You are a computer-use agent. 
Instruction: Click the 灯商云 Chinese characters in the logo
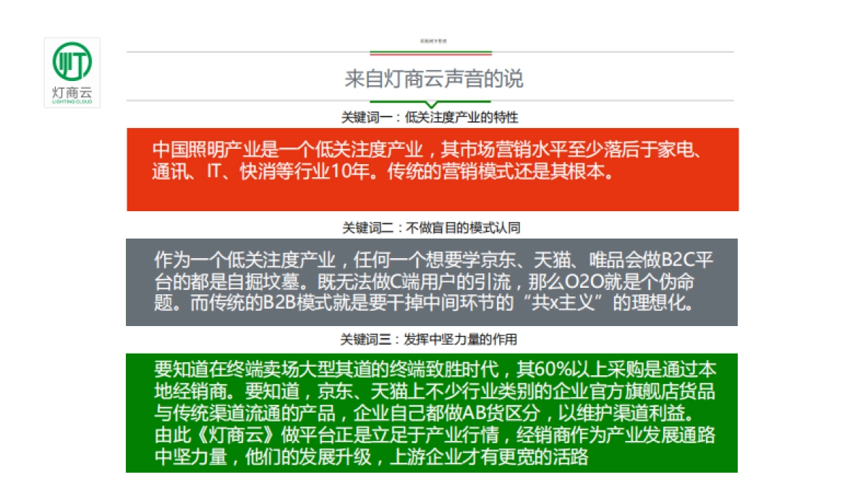pyautogui.click(x=73, y=90)
